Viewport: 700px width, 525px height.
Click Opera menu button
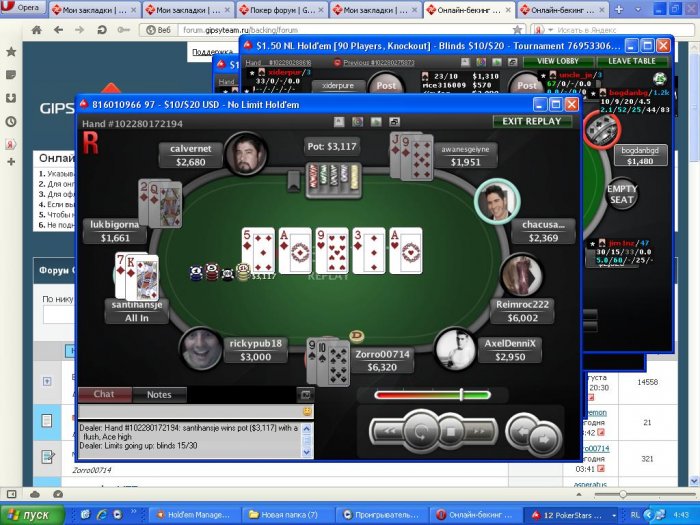[x=23, y=7]
